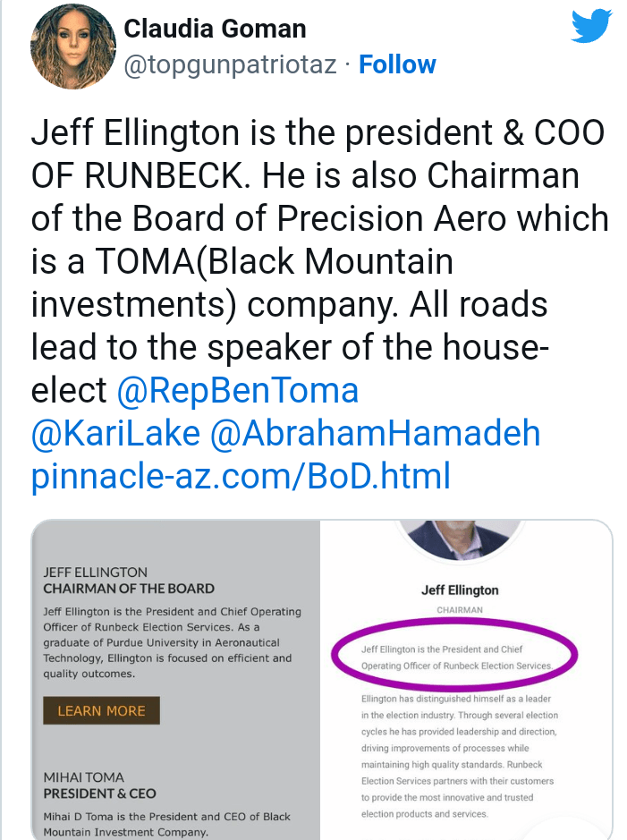
Task: Click the Mihai D Toma description text
Action: pos(166,824)
